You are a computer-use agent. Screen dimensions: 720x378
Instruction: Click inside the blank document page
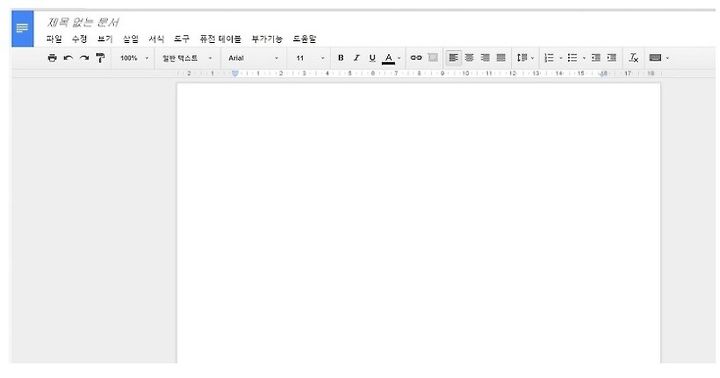pos(418,223)
